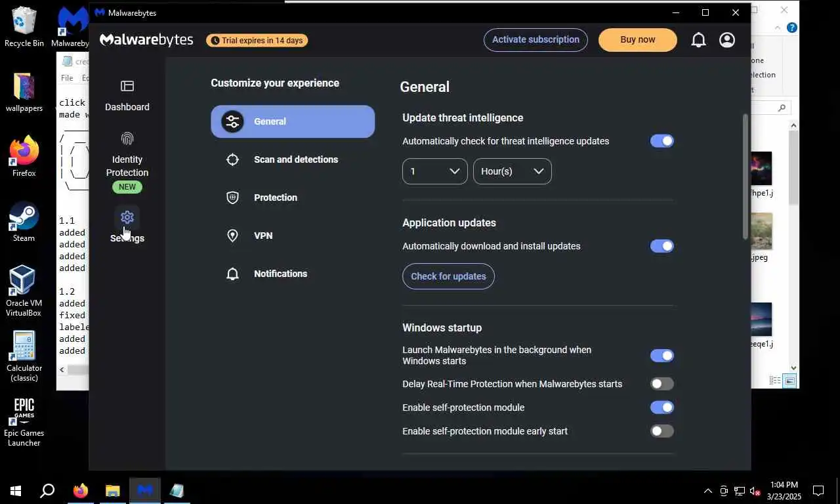840x504 pixels.
Task: Click the Settings gear icon
Action: click(127, 217)
